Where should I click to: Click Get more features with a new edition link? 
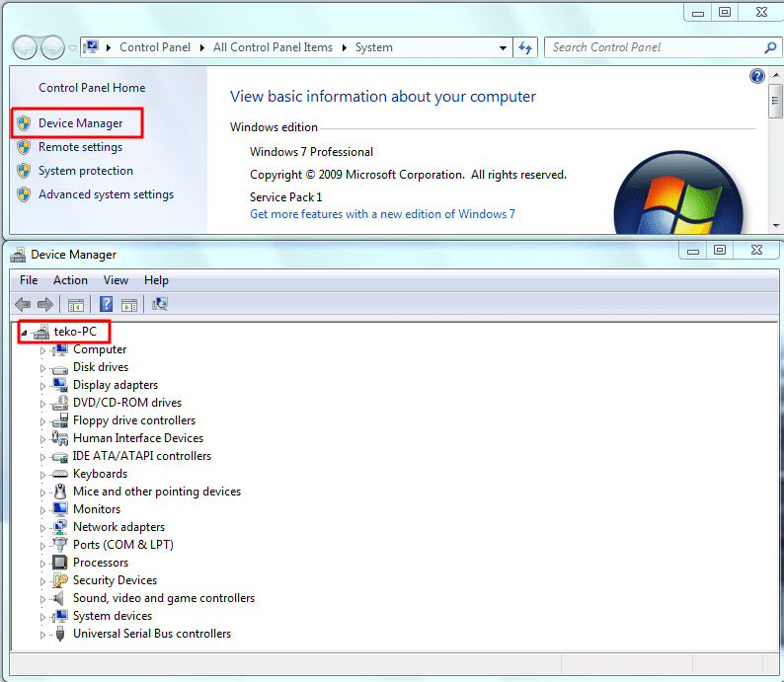pyautogui.click(x=382, y=214)
